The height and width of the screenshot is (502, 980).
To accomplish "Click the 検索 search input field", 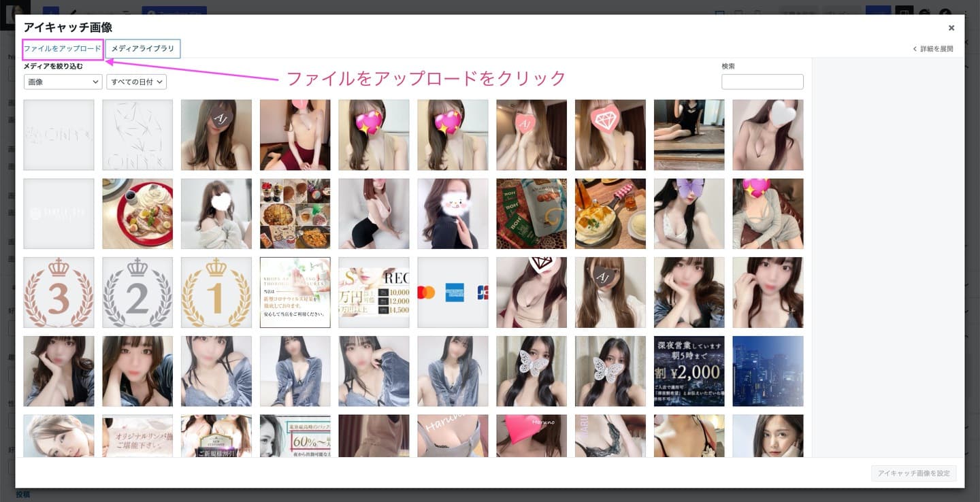I will [762, 82].
